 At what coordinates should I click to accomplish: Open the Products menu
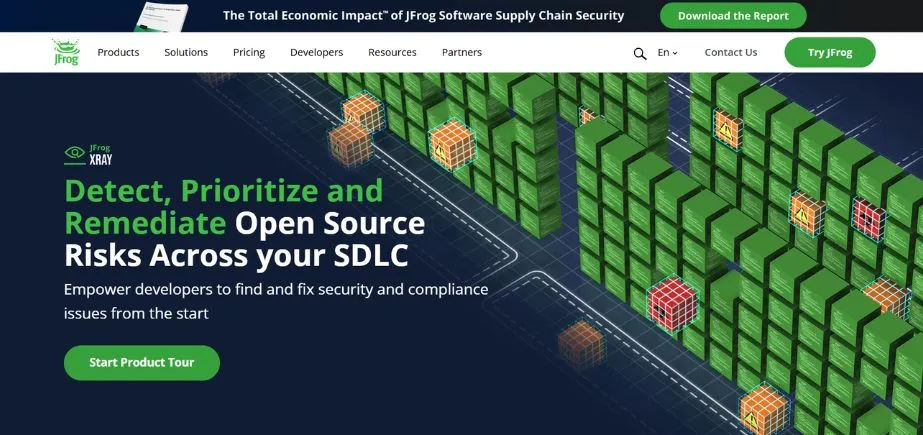118,52
